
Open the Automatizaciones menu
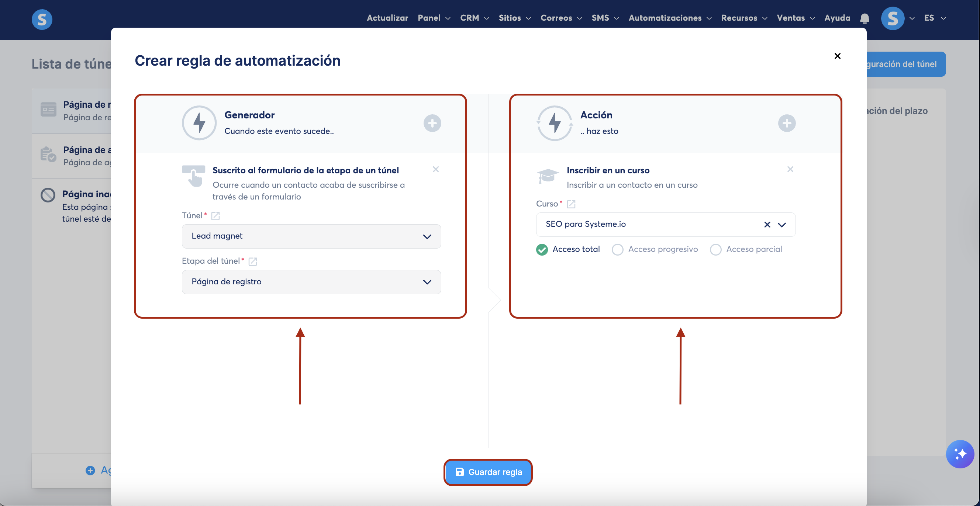coord(669,18)
